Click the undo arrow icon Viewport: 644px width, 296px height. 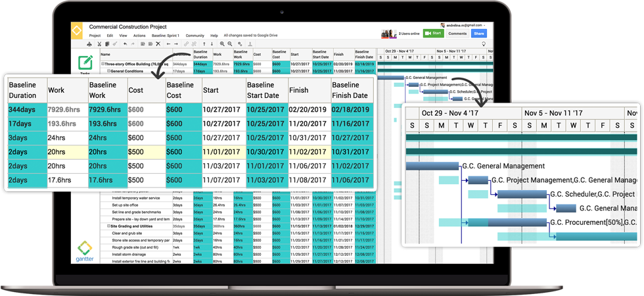click(x=125, y=44)
